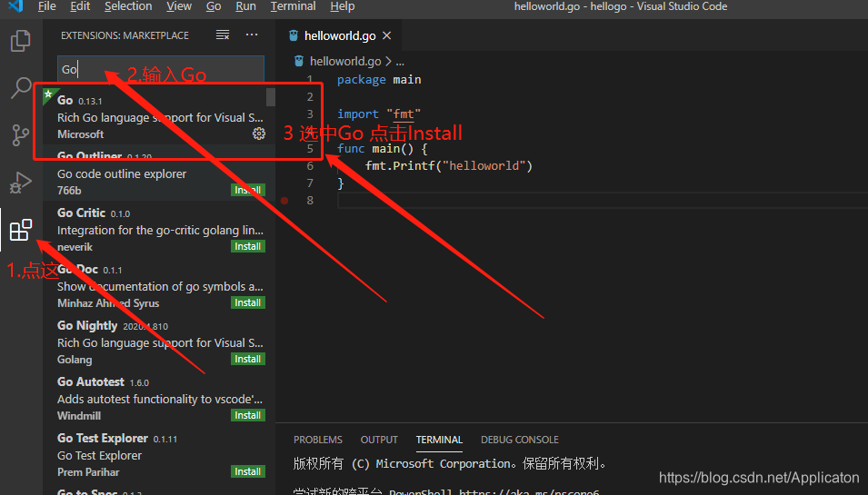Open the Run and Debug view
Screen dimensions: 868x495
click(x=21, y=182)
